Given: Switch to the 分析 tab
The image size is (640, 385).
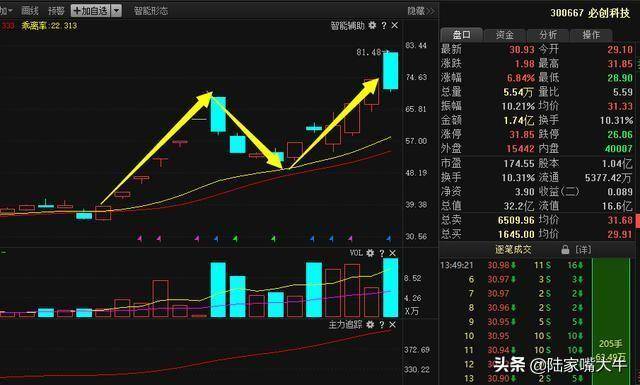Looking at the screenshot, I should point(548,35).
